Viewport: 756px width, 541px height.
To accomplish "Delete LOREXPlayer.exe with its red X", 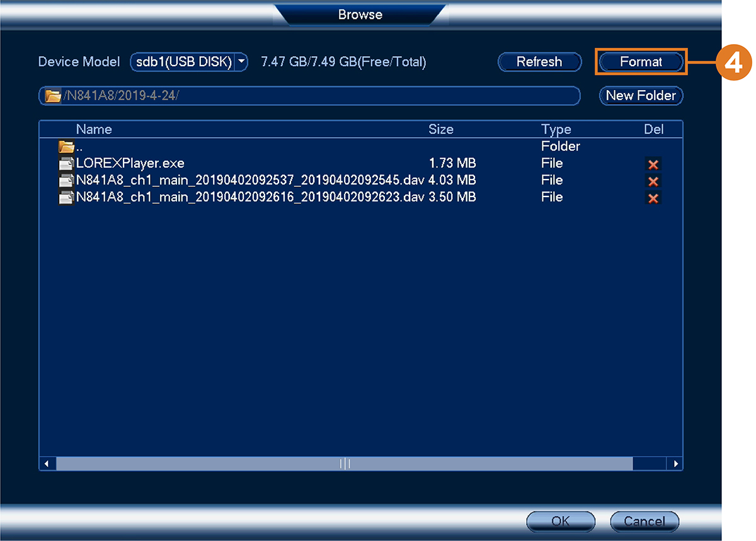I will tap(653, 164).
